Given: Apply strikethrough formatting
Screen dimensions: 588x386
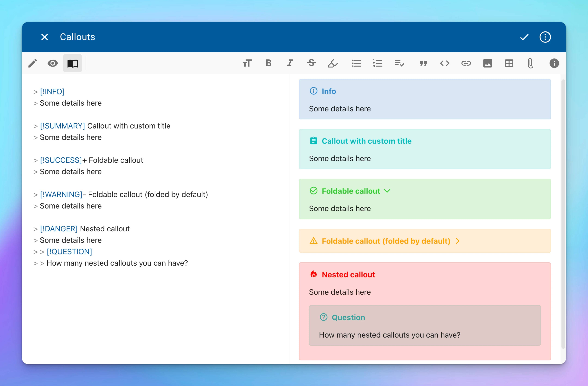Looking at the screenshot, I should click(x=311, y=63).
